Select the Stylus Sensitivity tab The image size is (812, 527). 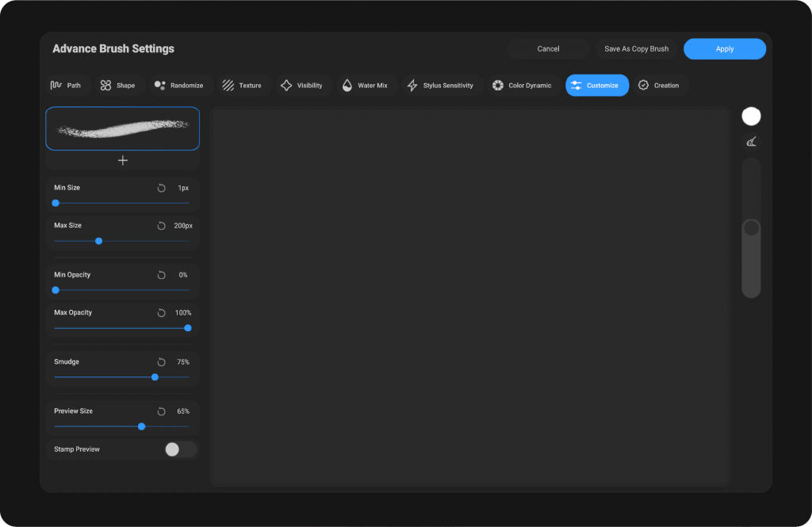440,86
